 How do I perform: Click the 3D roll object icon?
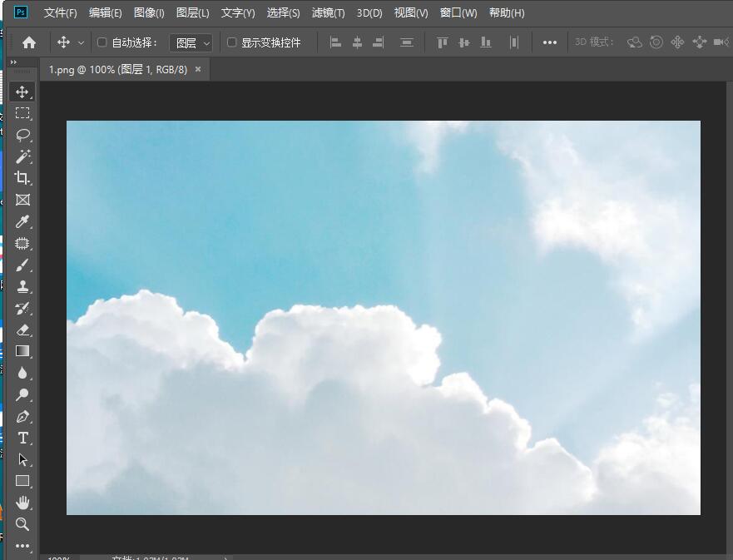656,42
